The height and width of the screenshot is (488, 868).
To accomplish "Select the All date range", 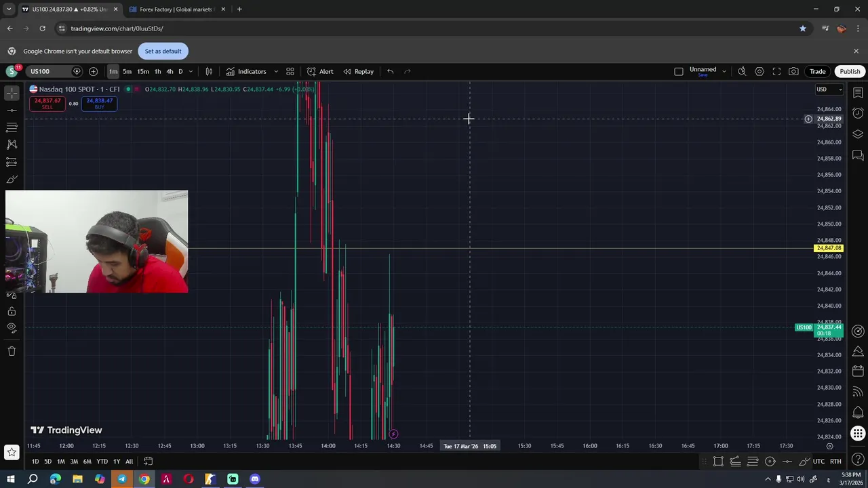I will (x=129, y=462).
